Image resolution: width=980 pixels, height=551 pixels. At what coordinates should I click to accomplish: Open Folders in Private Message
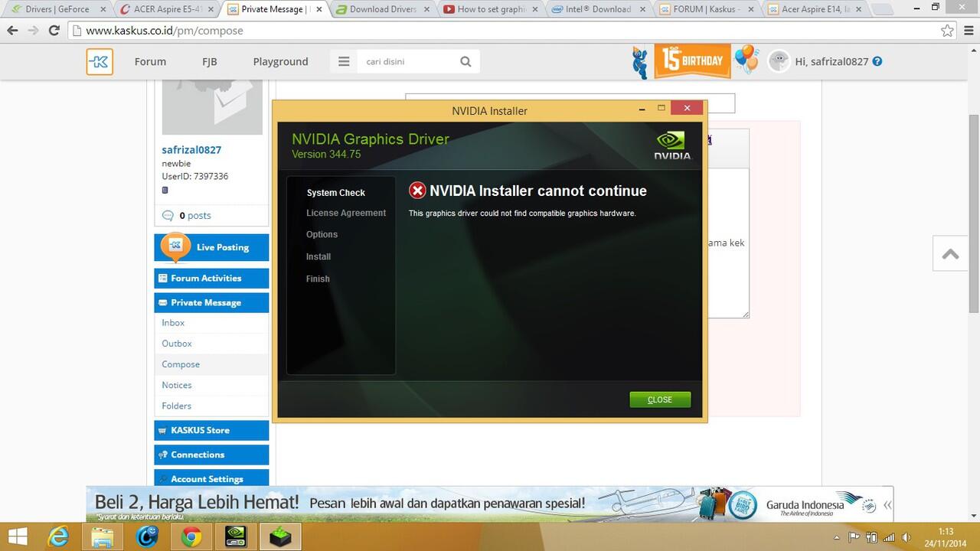tap(176, 406)
